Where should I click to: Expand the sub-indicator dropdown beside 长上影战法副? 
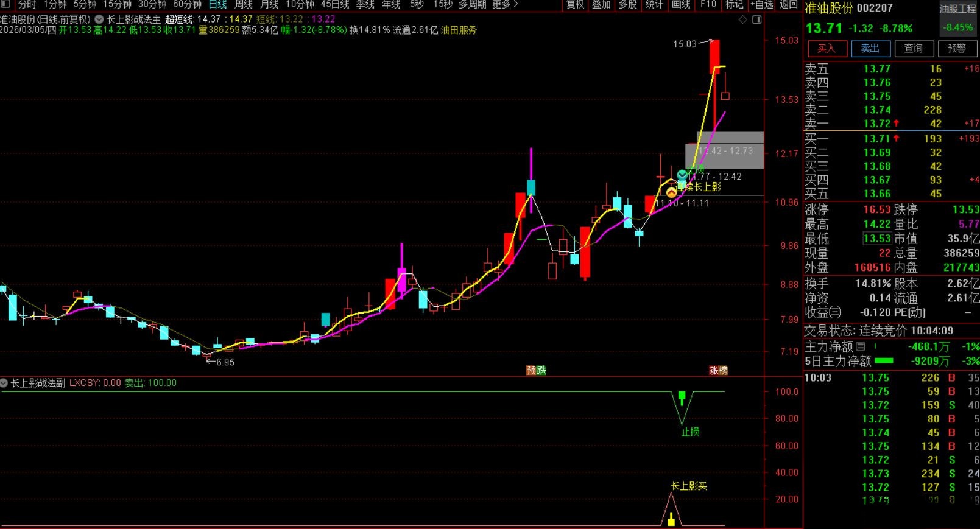4,383
